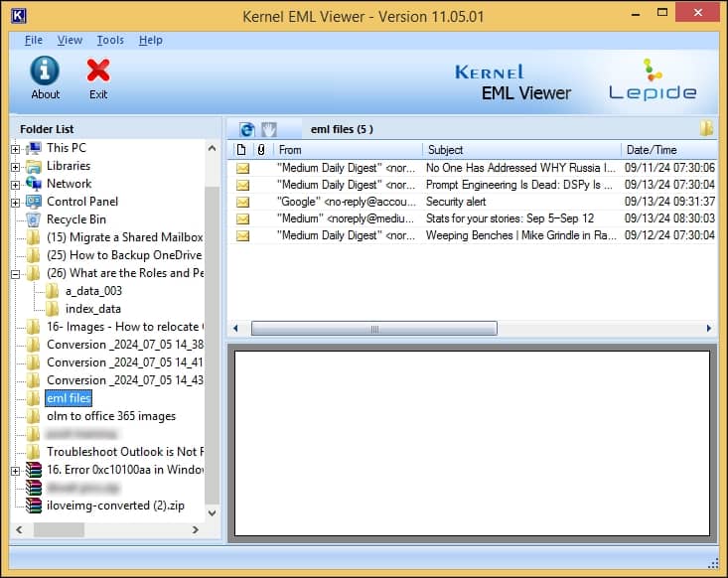Click the This PC computer icon
The width and height of the screenshot is (728, 578).
point(34,149)
